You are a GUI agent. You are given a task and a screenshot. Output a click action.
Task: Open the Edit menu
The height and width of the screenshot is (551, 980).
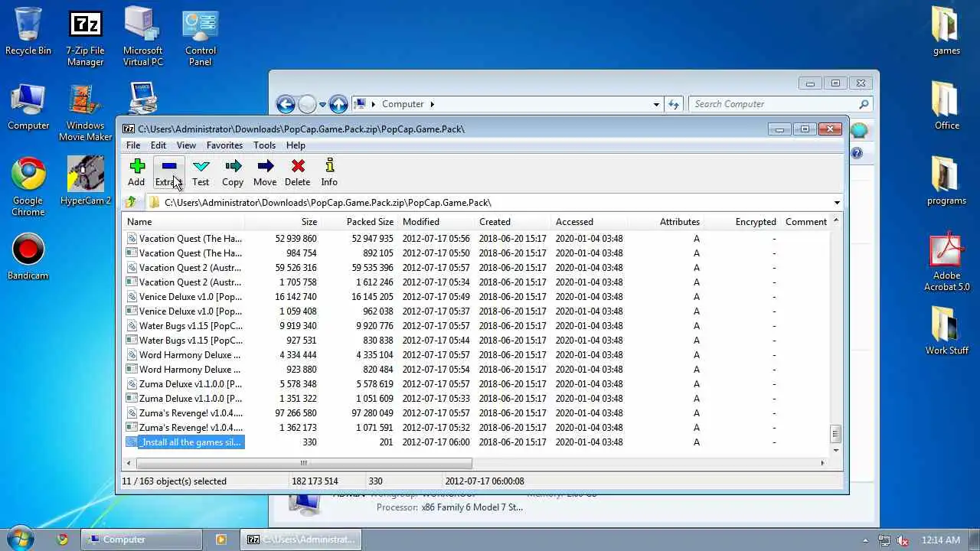[x=158, y=145]
